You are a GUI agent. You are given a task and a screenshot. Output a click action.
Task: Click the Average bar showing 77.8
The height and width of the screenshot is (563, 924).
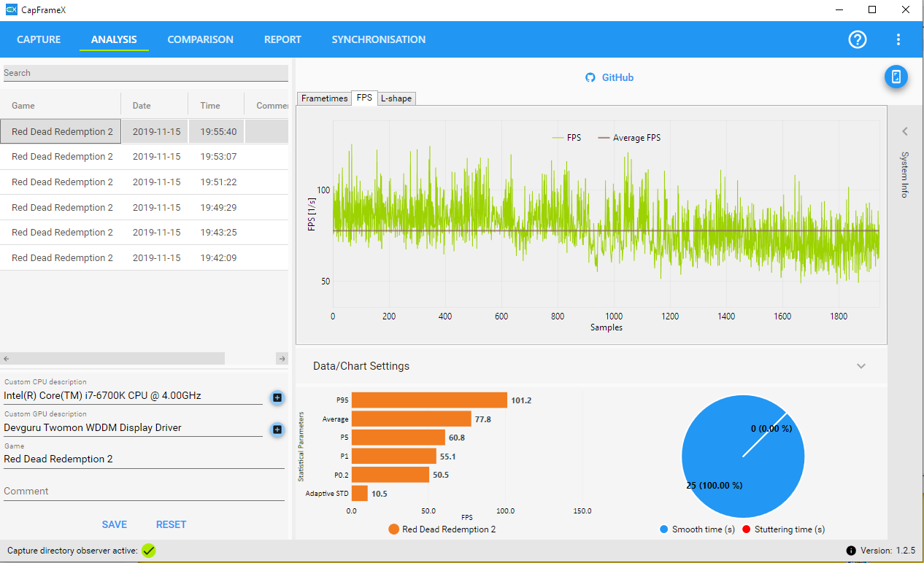point(412,419)
